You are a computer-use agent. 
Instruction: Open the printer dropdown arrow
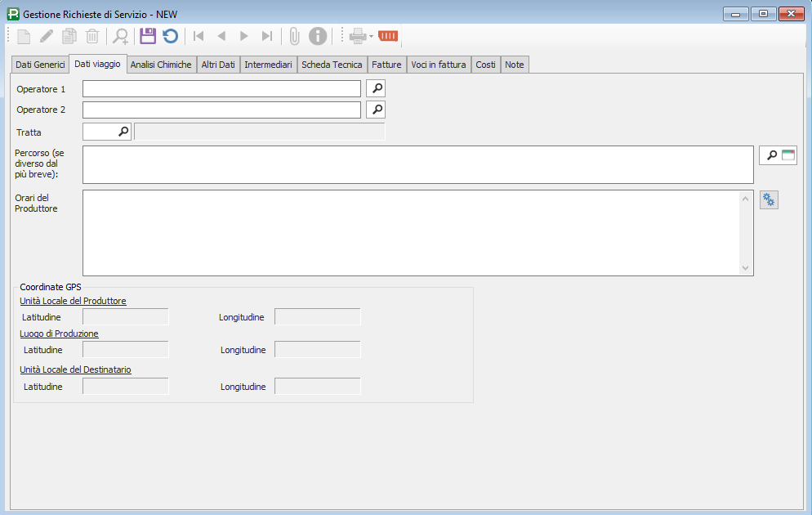[x=371, y=37]
